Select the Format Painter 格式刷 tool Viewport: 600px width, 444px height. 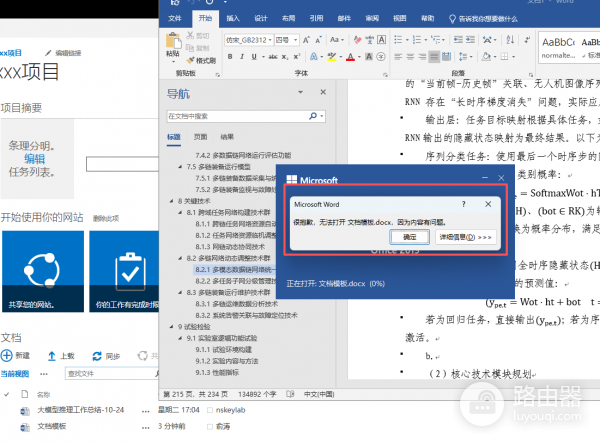[201, 60]
